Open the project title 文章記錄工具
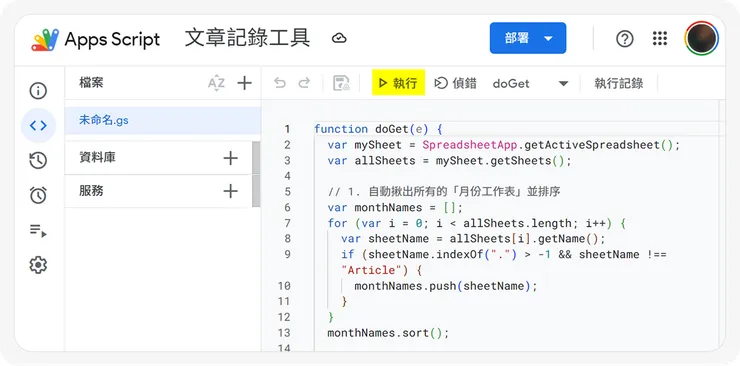 point(247,38)
